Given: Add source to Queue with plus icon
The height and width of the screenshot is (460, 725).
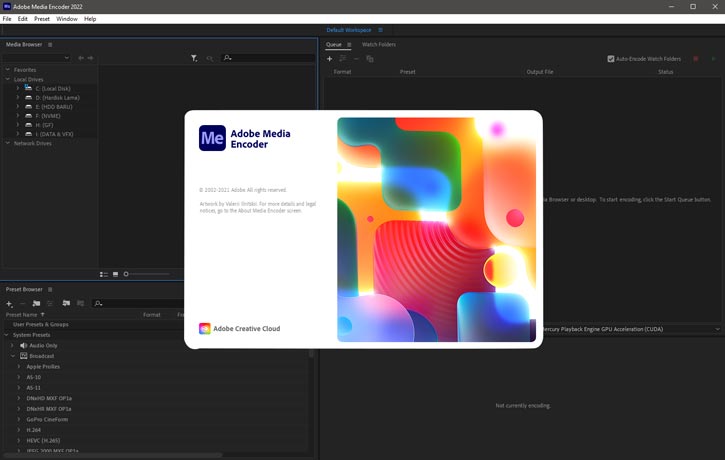Looking at the screenshot, I should coord(330,59).
